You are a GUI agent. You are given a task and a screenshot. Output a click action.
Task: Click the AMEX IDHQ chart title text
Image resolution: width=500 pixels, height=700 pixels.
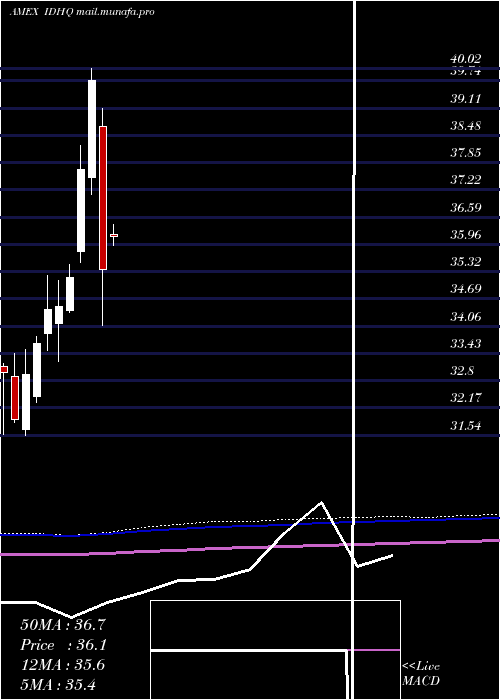tap(82, 12)
